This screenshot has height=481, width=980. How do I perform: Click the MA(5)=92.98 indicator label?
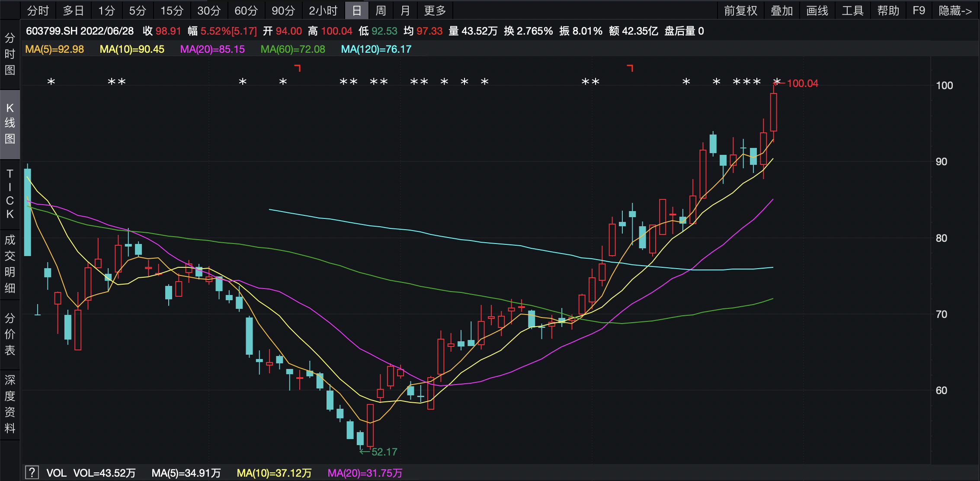54,49
